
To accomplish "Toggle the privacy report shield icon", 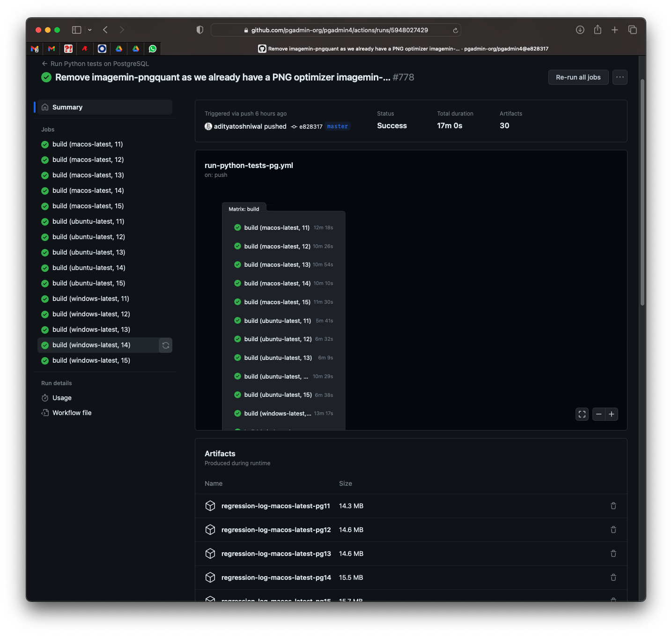I will point(200,29).
